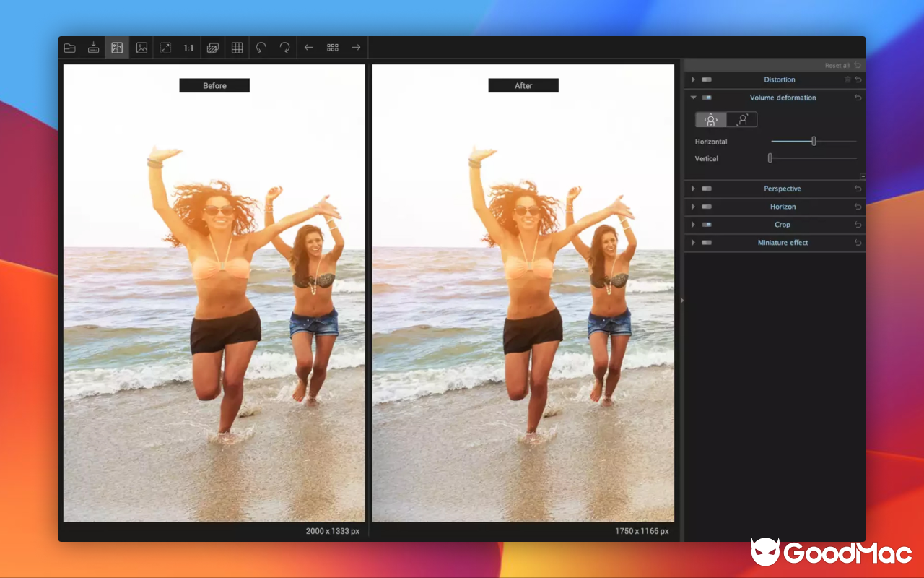The width and height of the screenshot is (924, 578).
Task: Go to the next image arrow
Action: click(x=356, y=48)
